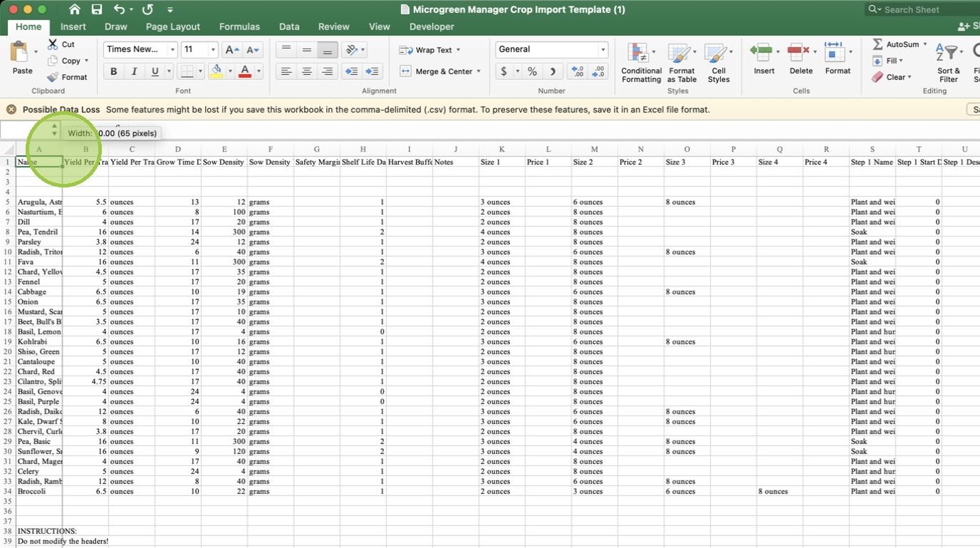The width and height of the screenshot is (980, 548).
Task: Open the Fill dropdown
Action: [887, 61]
